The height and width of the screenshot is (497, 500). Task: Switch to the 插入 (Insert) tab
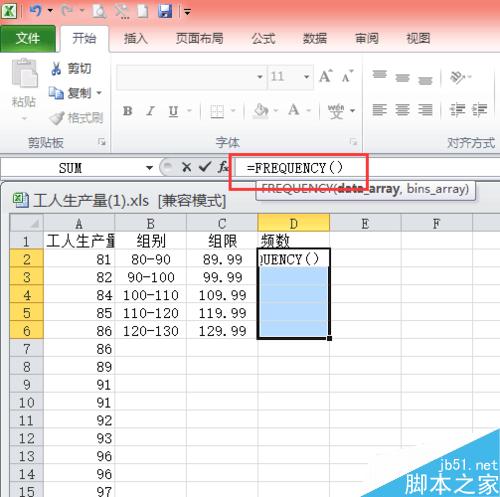tap(136, 39)
